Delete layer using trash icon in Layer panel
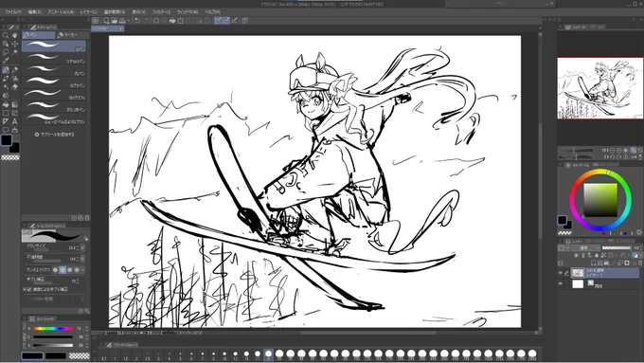Screen dimensions: 644x363 click(x=640, y=263)
